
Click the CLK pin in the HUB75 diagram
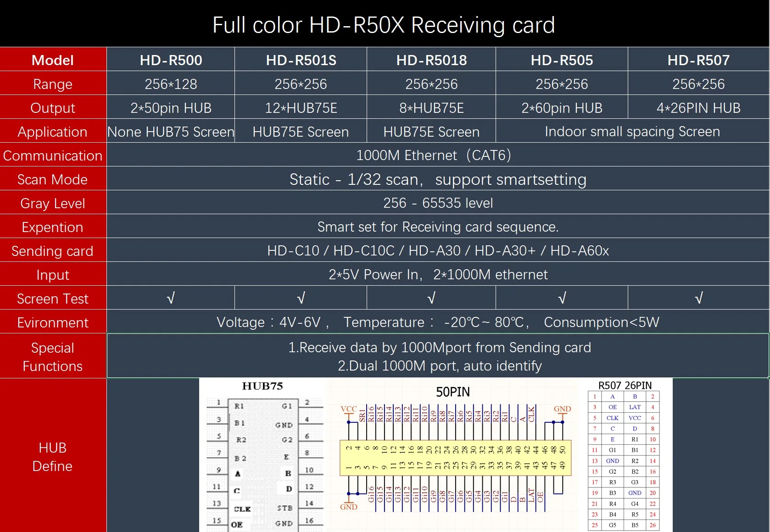coord(242,509)
